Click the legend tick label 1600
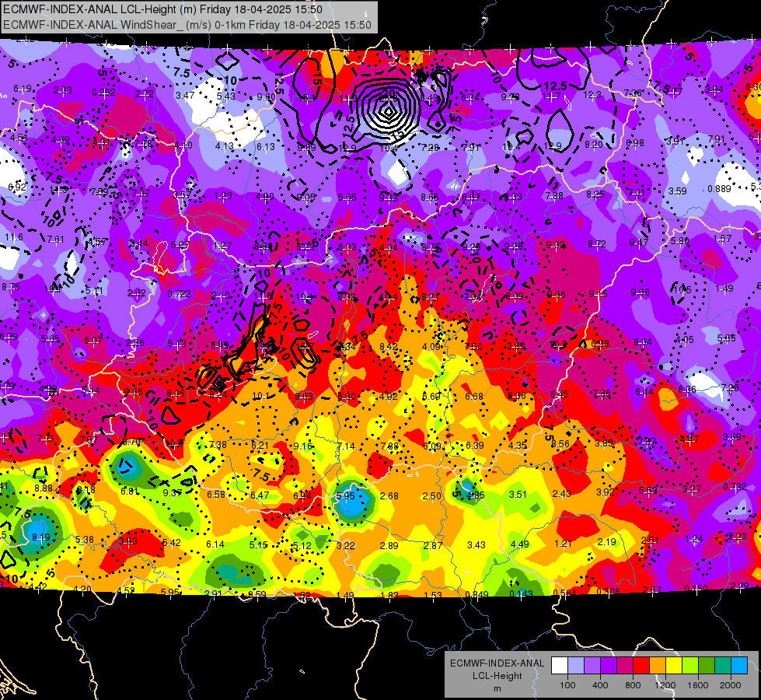The width and height of the screenshot is (761, 700). [697, 685]
